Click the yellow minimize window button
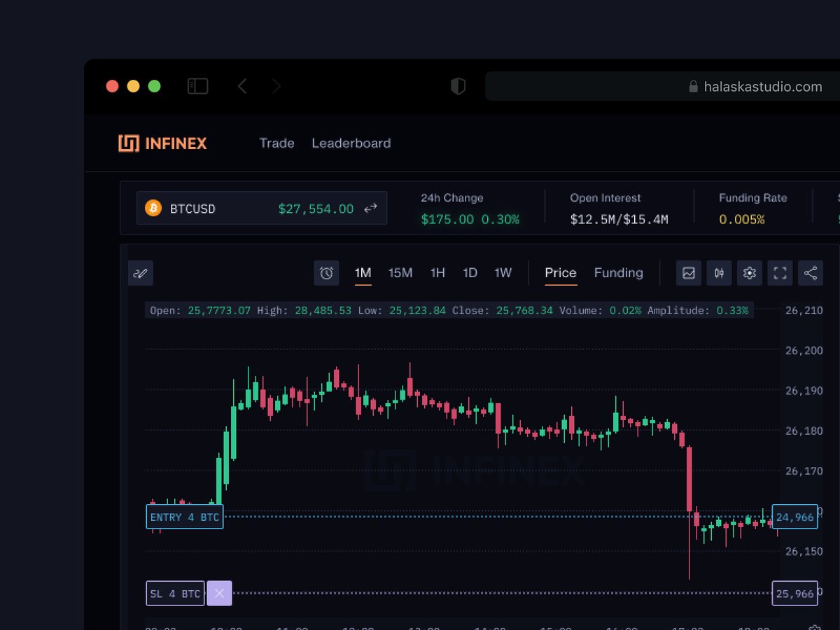This screenshot has height=630, width=840. tap(133, 86)
